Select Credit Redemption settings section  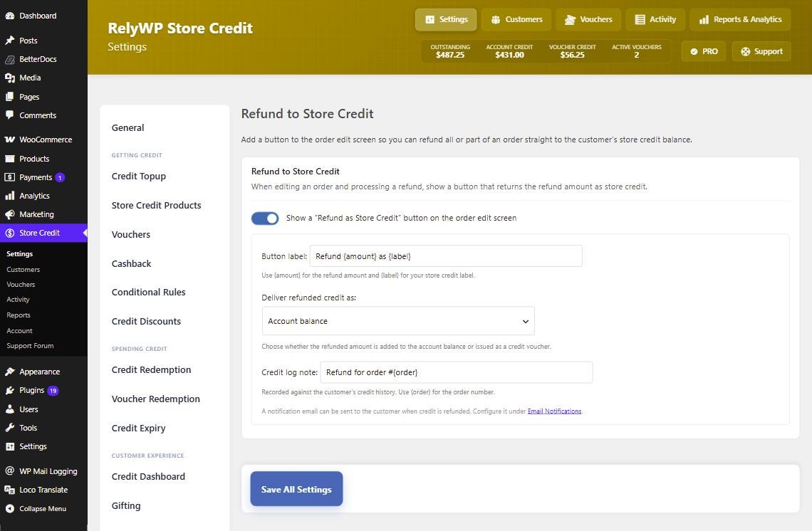tap(151, 370)
